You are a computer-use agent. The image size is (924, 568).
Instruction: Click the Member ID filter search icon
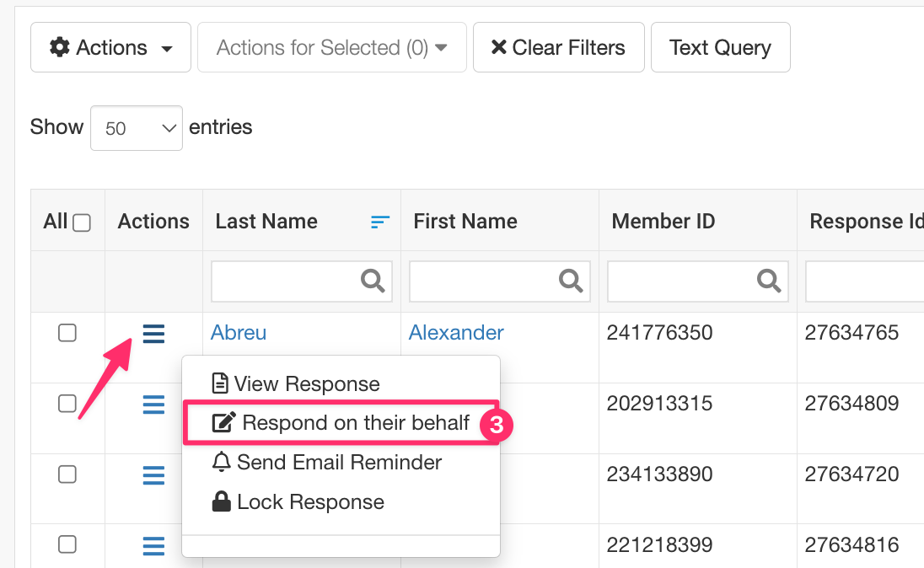[x=769, y=281]
